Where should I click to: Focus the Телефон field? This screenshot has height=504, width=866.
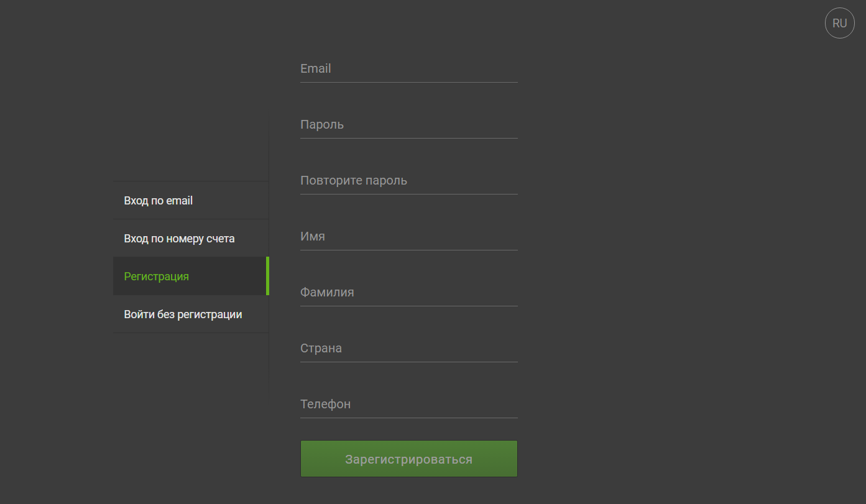pos(409,405)
